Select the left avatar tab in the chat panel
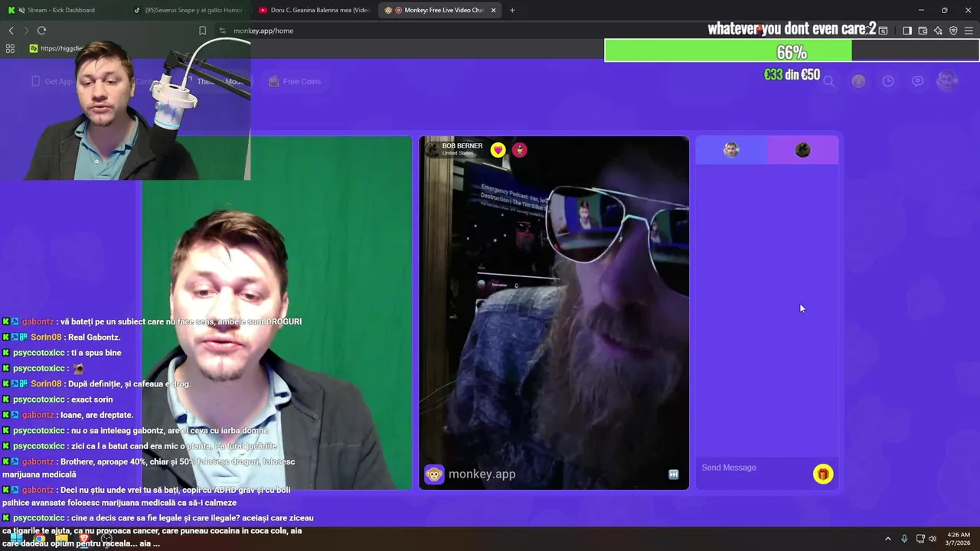Viewport: 980px width, 551px height. [731, 150]
